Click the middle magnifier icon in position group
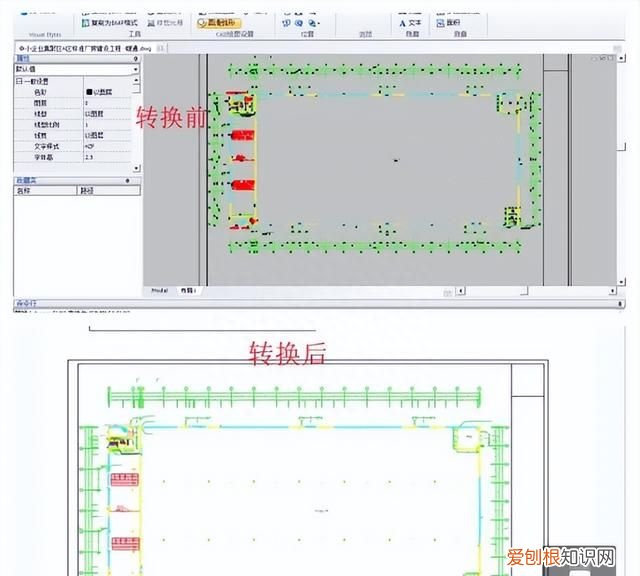640x576 pixels. click(299, 23)
